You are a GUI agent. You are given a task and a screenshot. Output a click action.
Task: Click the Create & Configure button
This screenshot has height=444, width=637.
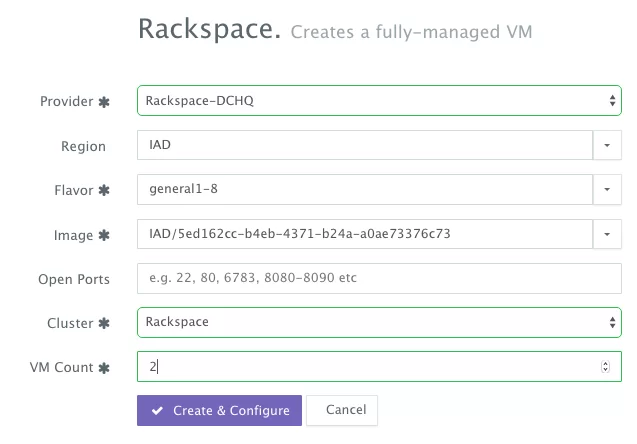tap(219, 410)
